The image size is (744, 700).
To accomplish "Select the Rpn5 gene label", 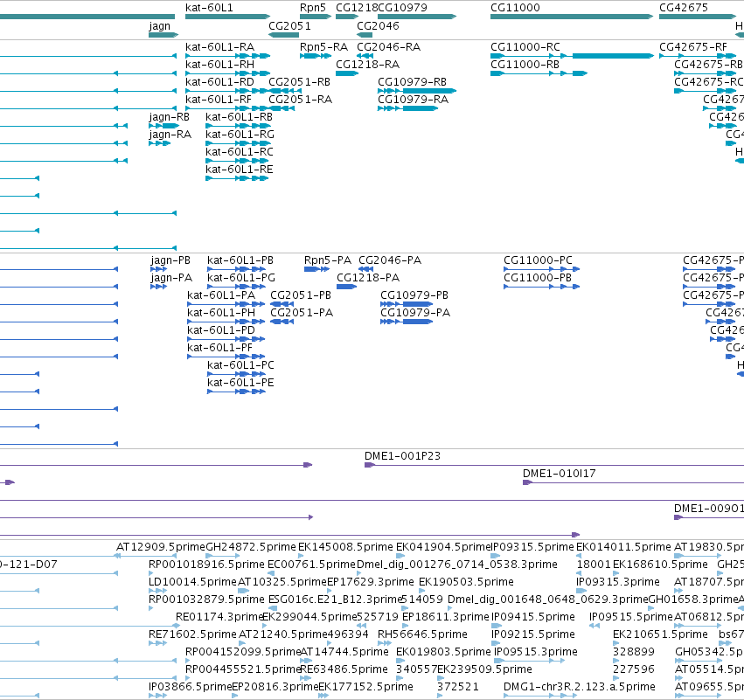I will pyautogui.click(x=313, y=8).
